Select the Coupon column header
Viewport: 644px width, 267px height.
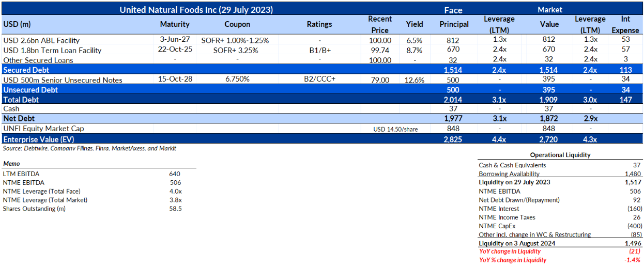point(237,24)
